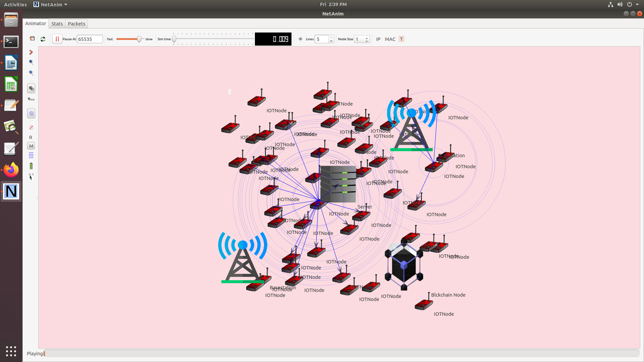
Task: Decrease the Node Size spinbox value
Action: click(367, 41)
